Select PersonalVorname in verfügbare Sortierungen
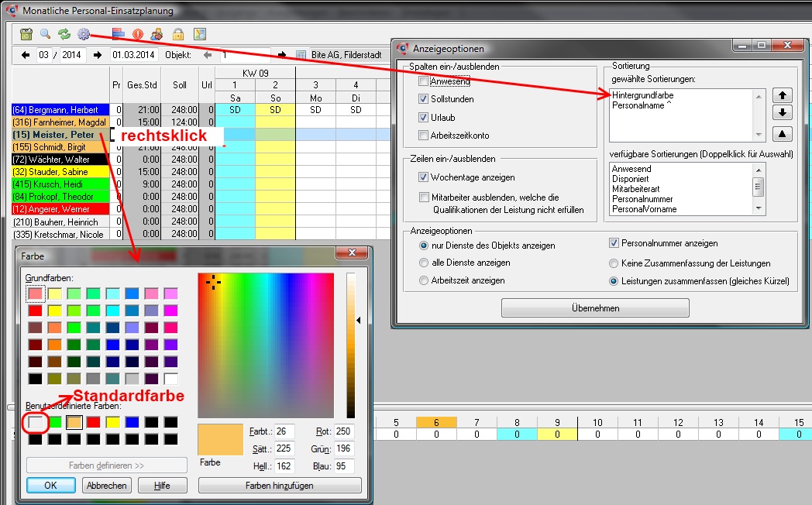 pyautogui.click(x=644, y=209)
